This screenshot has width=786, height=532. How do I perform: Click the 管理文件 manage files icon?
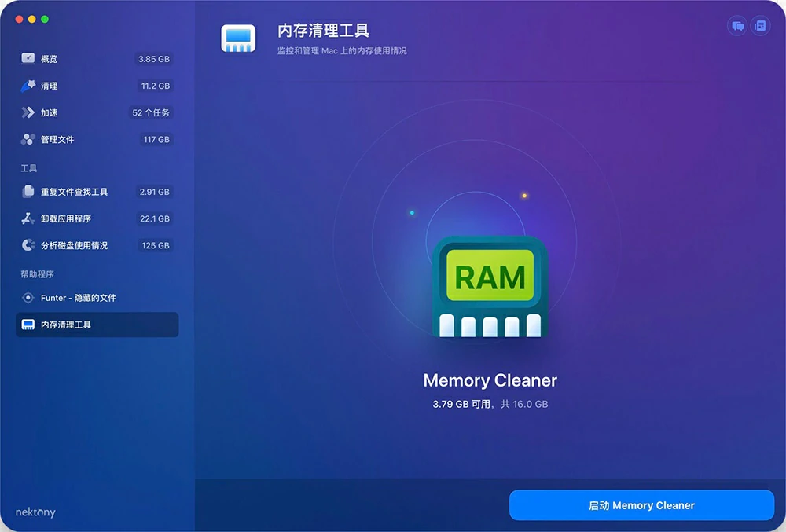coord(28,139)
